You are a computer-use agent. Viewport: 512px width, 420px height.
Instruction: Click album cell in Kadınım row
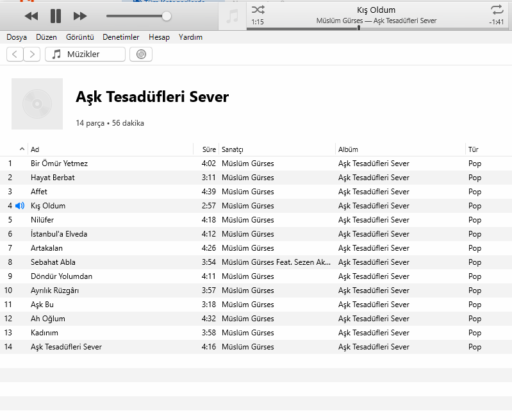click(374, 333)
